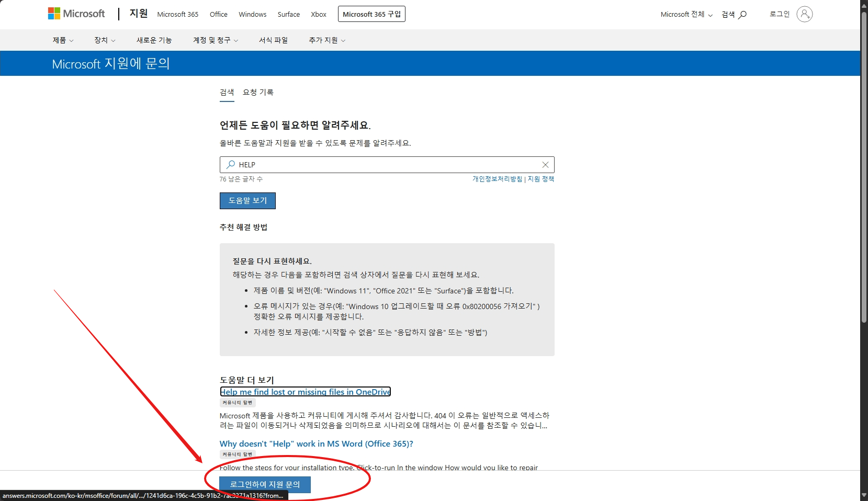
Task: Click the 언제든 도움이 필요하면 알려주세요 heading
Action: point(295,126)
